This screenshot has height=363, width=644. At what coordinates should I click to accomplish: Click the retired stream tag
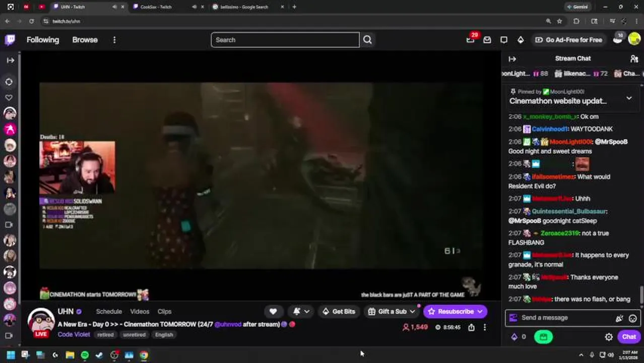[x=105, y=335]
